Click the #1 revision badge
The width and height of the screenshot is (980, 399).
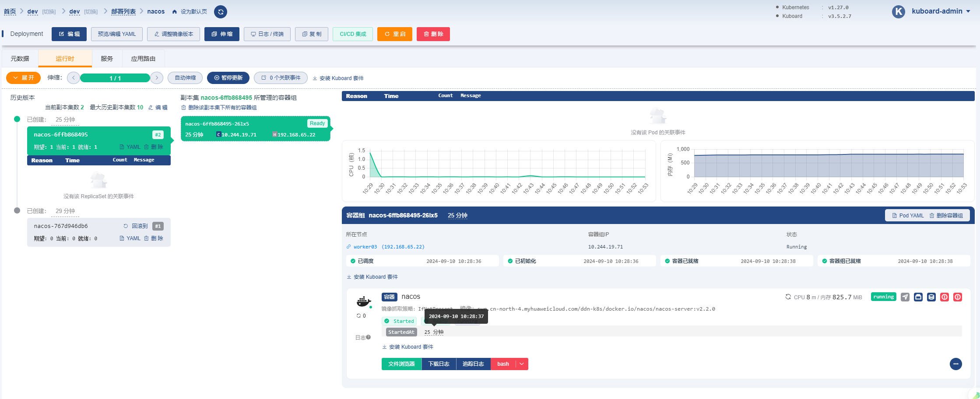(x=158, y=226)
